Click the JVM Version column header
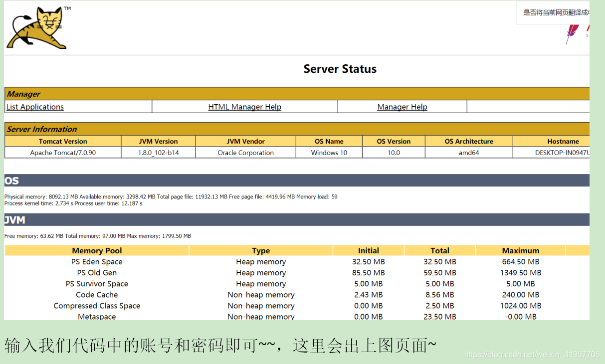The height and width of the screenshot is (364, 605). (158, 141)
